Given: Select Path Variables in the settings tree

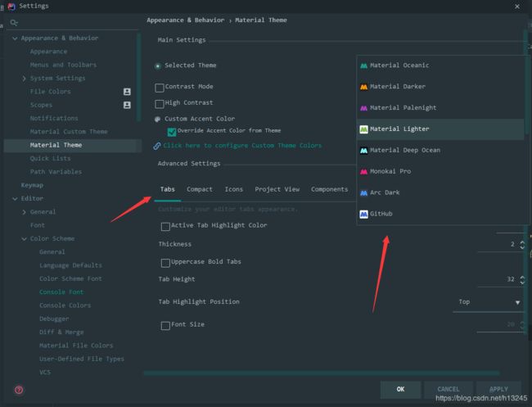Looking at the screenshot, I should pyautogui.click(x=56, y=172).
